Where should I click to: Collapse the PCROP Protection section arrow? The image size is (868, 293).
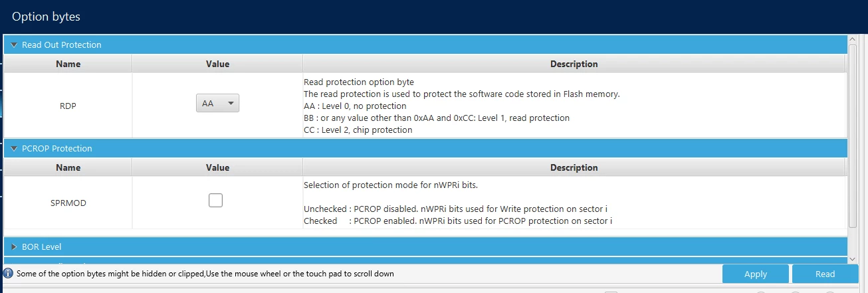(13, 149)
